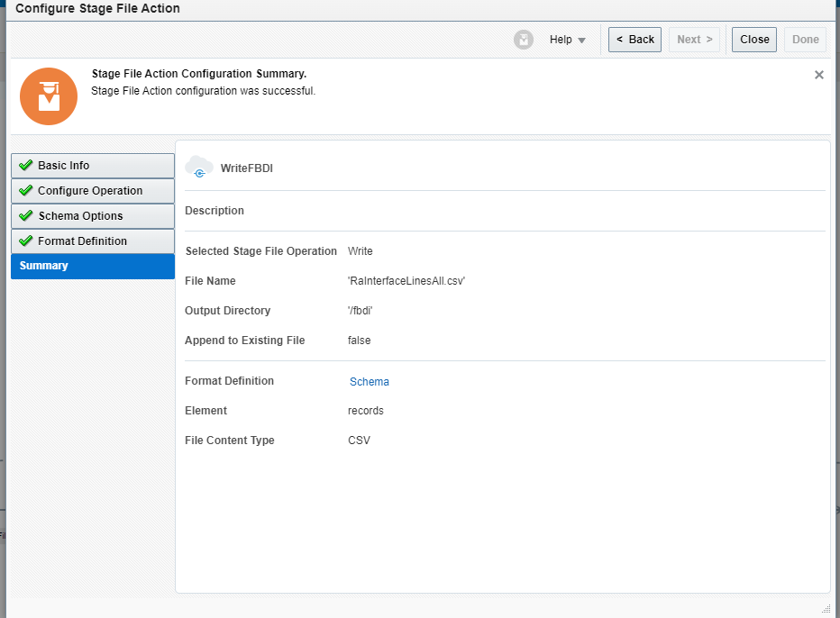
Task: Open the Help dropdown menu
Action: pos(583,40)
